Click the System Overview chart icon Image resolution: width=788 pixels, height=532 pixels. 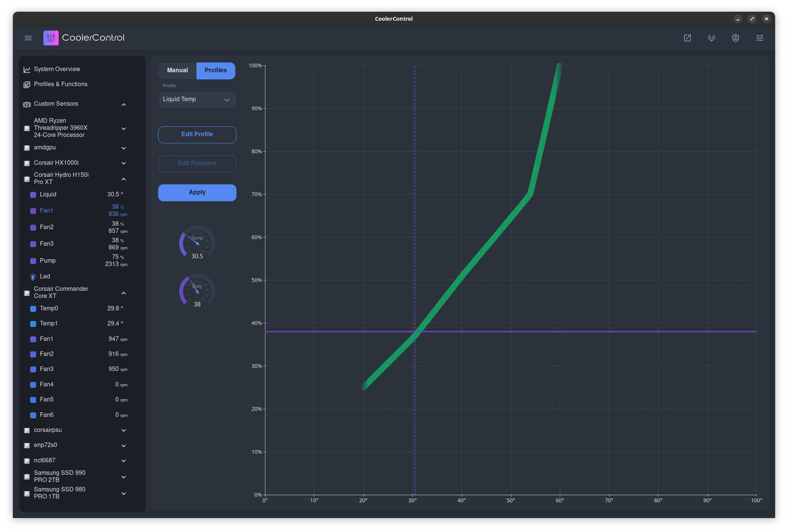(x=27, y=70)
